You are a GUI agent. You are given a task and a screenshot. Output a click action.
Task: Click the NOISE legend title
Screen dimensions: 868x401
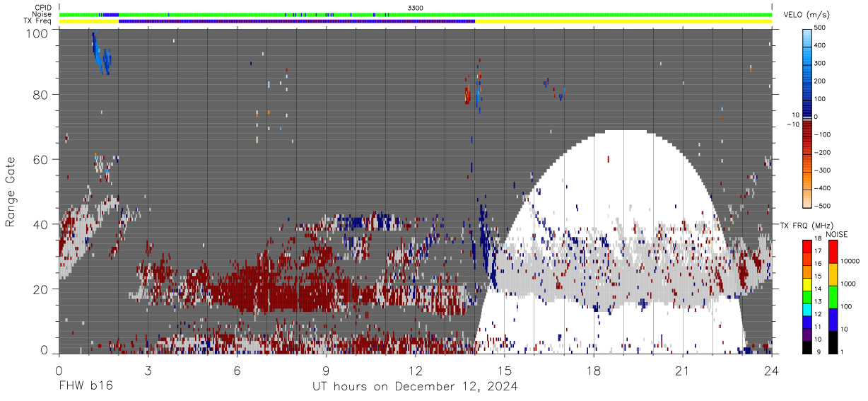pos(836,234)
